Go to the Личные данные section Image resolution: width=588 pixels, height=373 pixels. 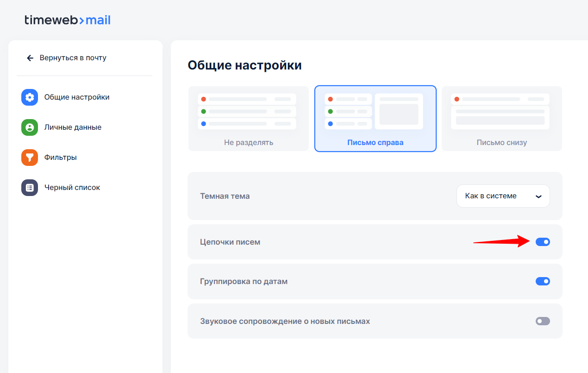[x=73, y=127]
